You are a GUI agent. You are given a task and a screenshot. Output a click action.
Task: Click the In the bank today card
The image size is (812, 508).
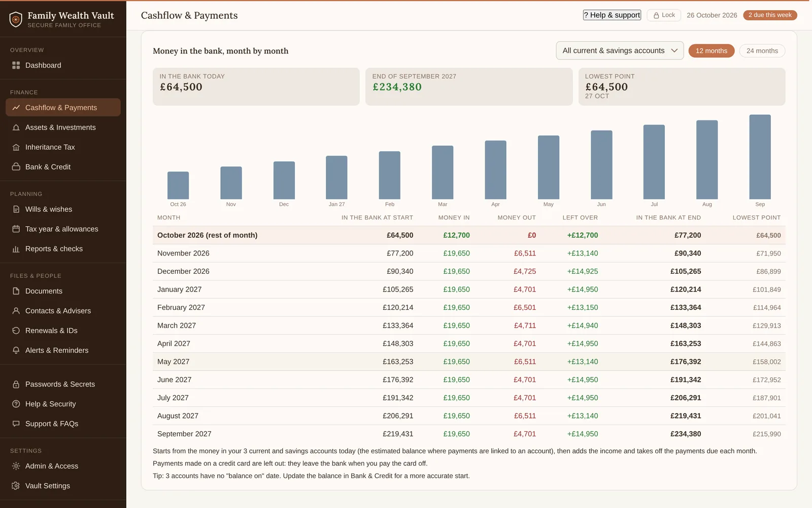[x=256, y=87]
